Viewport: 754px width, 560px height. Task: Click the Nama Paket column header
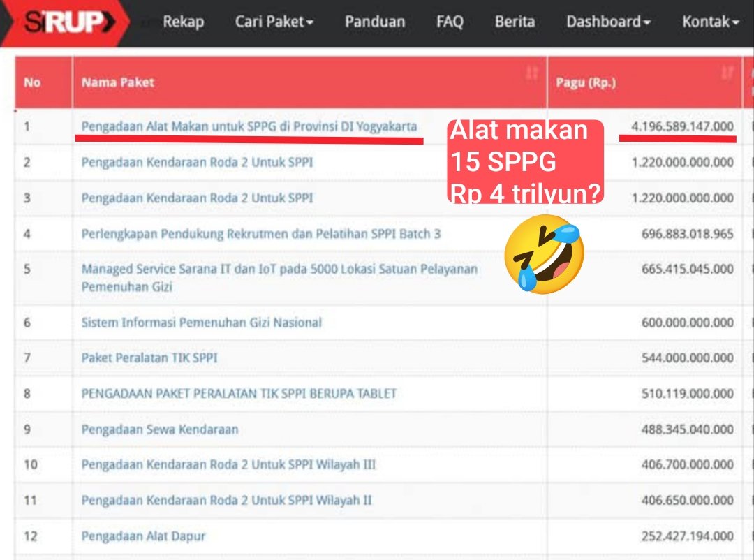pos(310,82)
